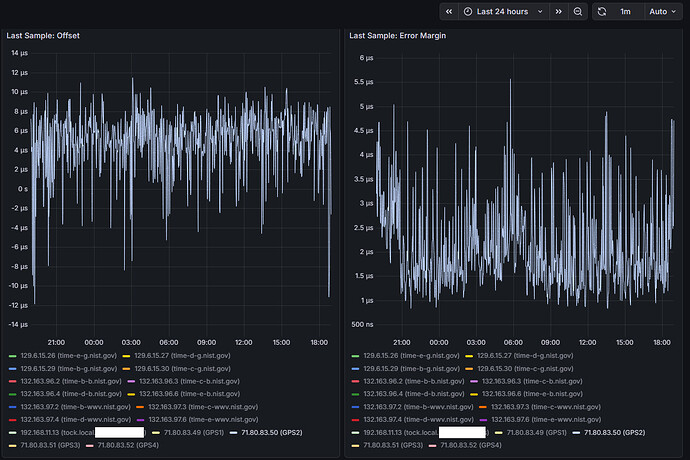
Task: Toggle 71.80.83.49 (GPS1) in Error Margin legend
Action: tap(531, 433)
